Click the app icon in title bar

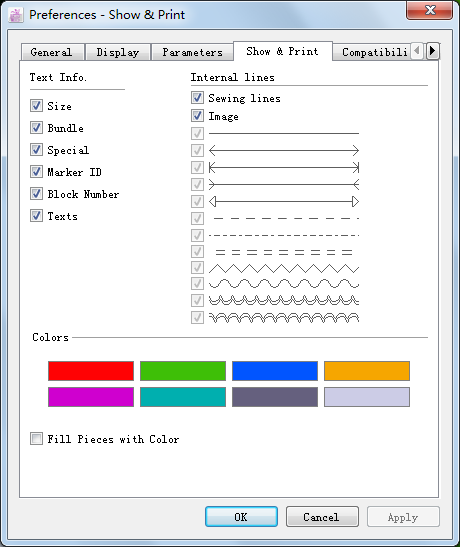tap(16, 15)
